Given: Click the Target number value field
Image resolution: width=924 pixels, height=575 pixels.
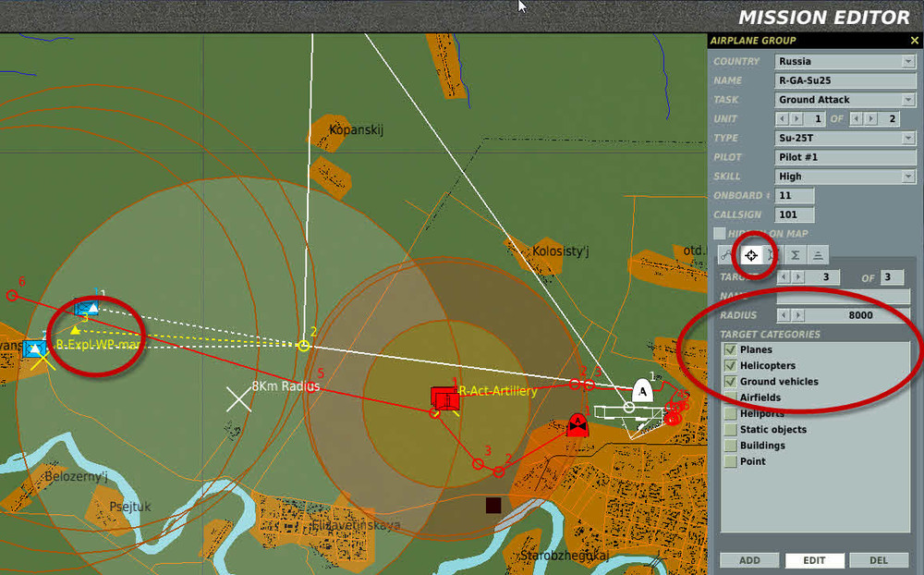Looking at the screenshot, I should pos(822,276).
